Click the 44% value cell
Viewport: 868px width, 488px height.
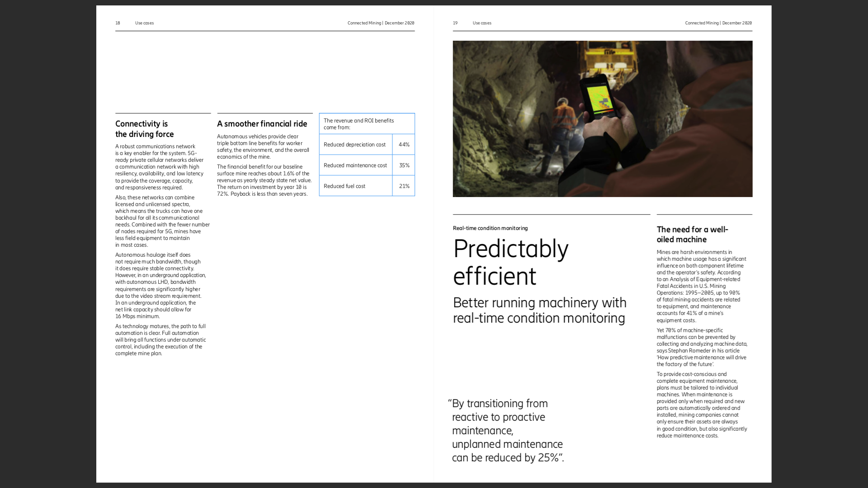(x=404, y=145)
